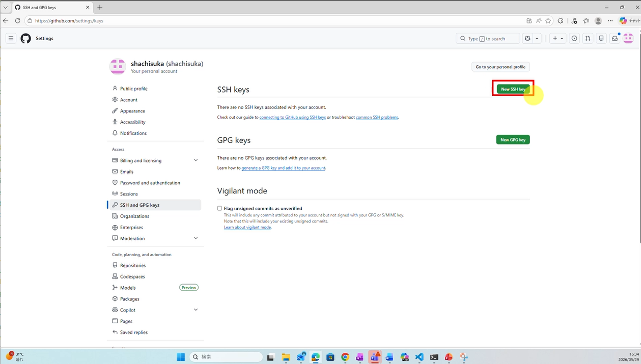Open the tab list dropdown arrow
The height and width of the screenshot is (364, 641).
pos(5,7)
